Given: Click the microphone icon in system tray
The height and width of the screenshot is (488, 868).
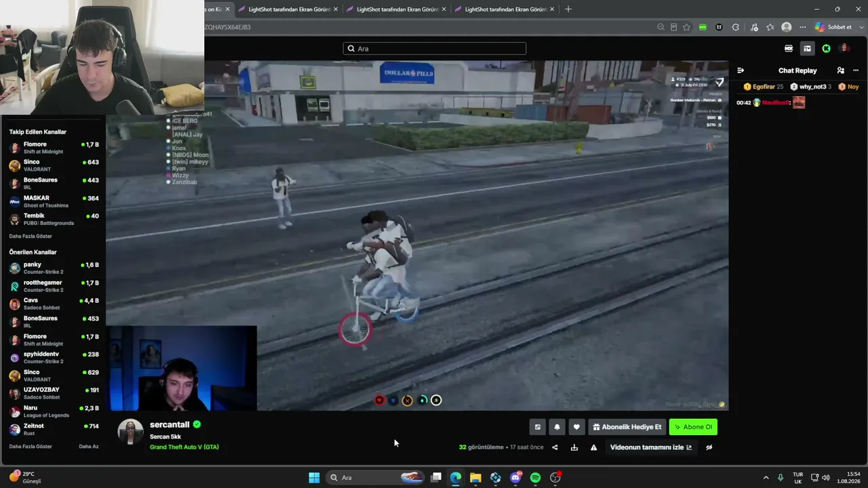Looking at the screenshot, I should click(x=781, y=478).
